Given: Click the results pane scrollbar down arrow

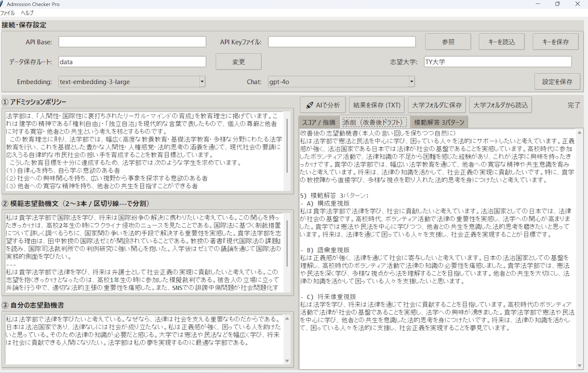Looking at the screenshot, I should tap(580, 366).
